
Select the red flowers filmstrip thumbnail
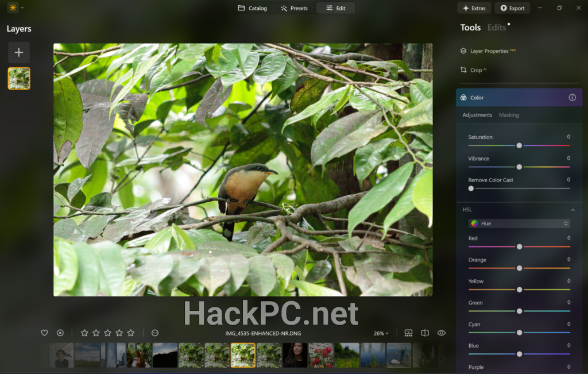(x=321, y=355)
